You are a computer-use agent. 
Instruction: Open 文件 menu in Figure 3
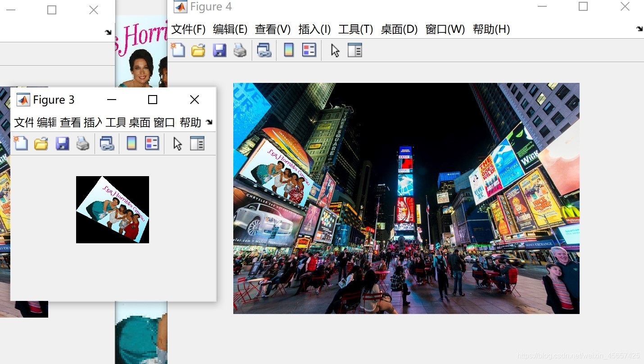[x=24, y=123]
